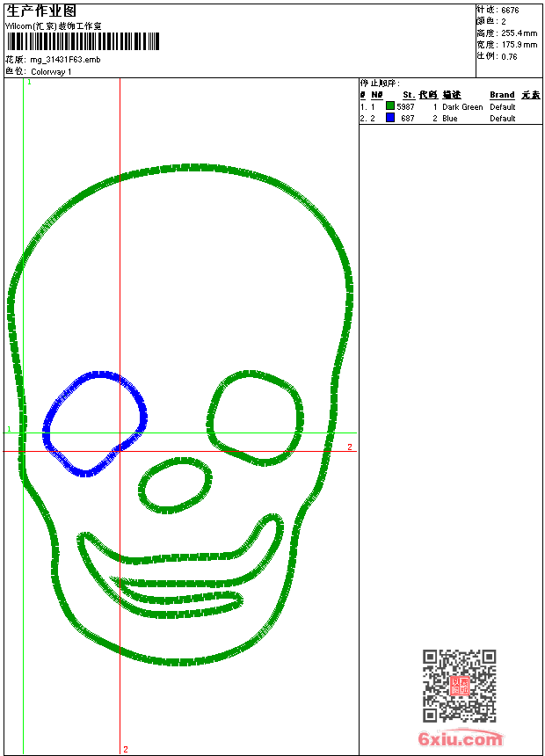Screen dimensions: 545x756
Task: Click the Colorway 1 label
Action: tap(51, 71)
